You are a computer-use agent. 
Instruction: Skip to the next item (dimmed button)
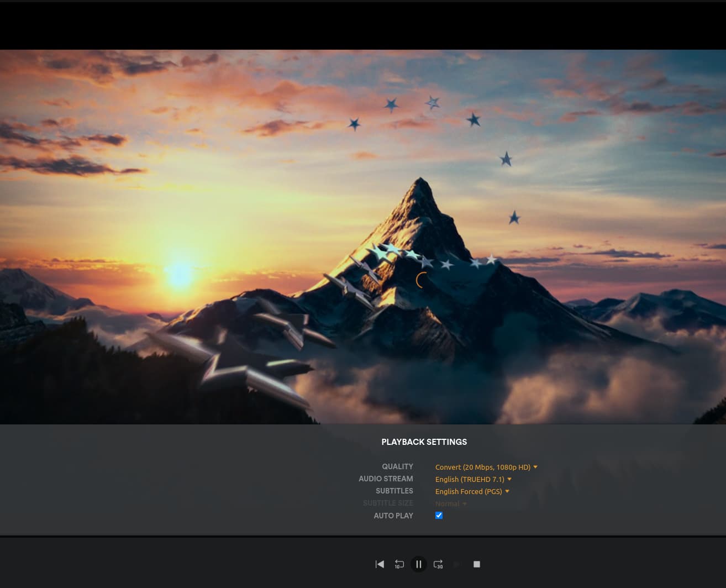457,564
